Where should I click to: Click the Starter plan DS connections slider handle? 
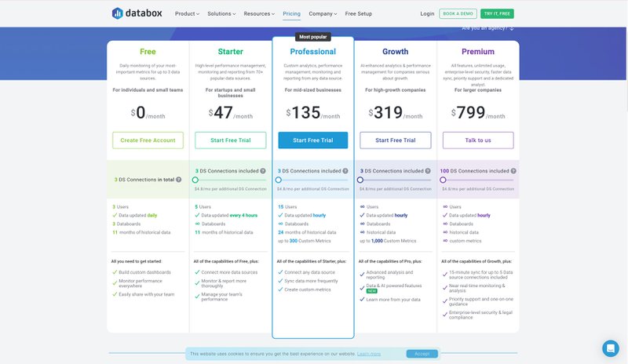(x=195, y=180)
